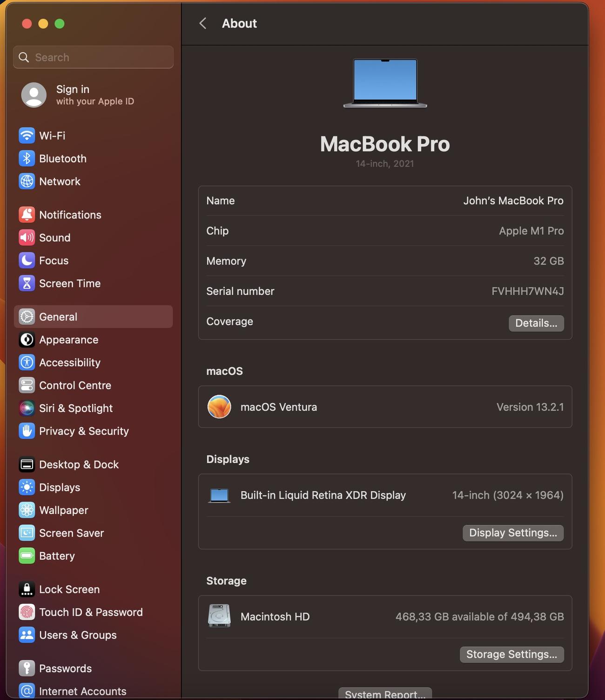The height and width of the screenshot is (700, 605).
Task: Click the yellow minimize window button
Action: pos(43,24)
